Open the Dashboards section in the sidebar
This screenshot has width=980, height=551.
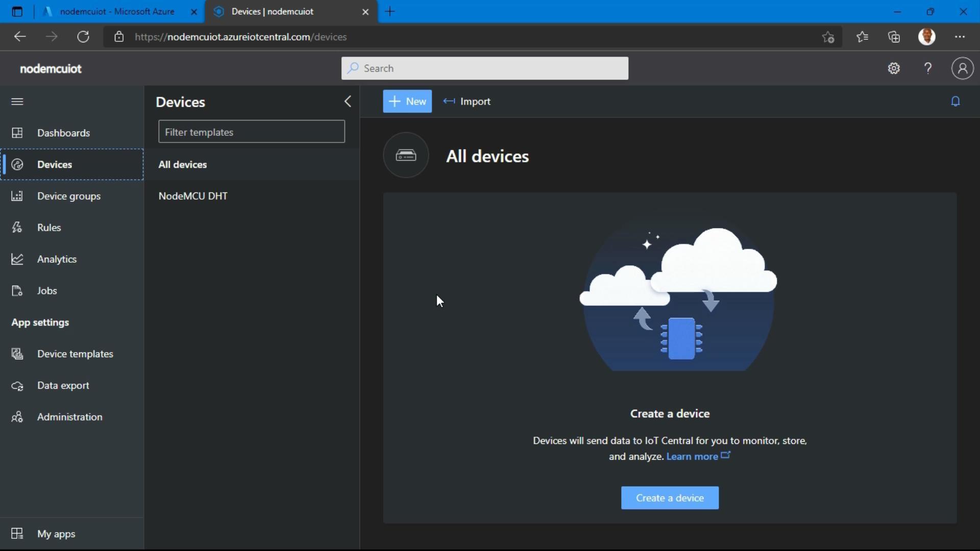pos(63,133)
